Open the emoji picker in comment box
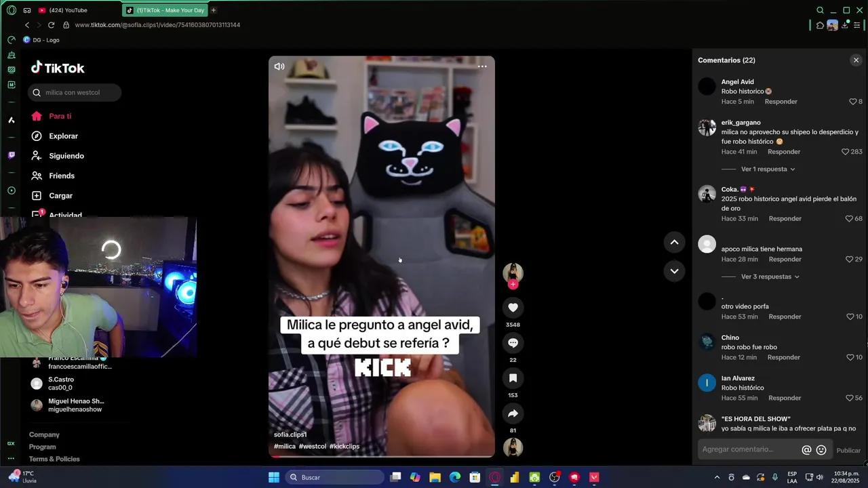868x488 pixels. click(x=821, y=450)
